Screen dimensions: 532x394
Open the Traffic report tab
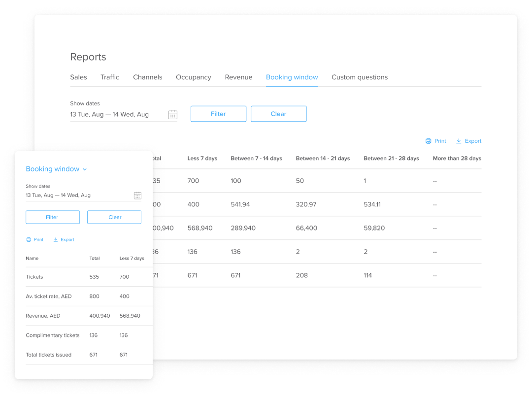click(109, 77)
